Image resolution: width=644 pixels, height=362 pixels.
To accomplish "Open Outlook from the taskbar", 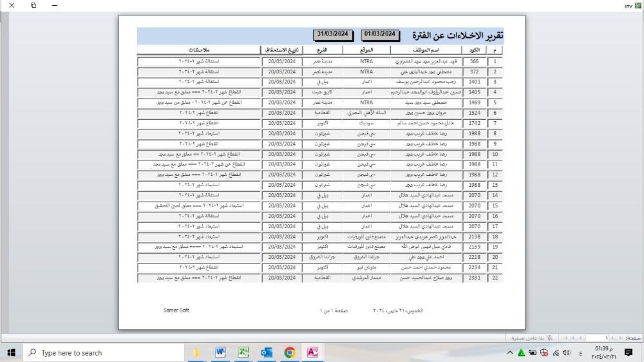I will 266,352.
